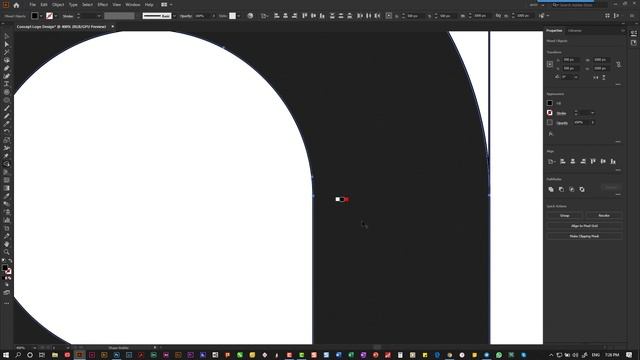This screenshot has width=640, height=360.
Task: Go to the Home screen icon
Action: [16, 5]
